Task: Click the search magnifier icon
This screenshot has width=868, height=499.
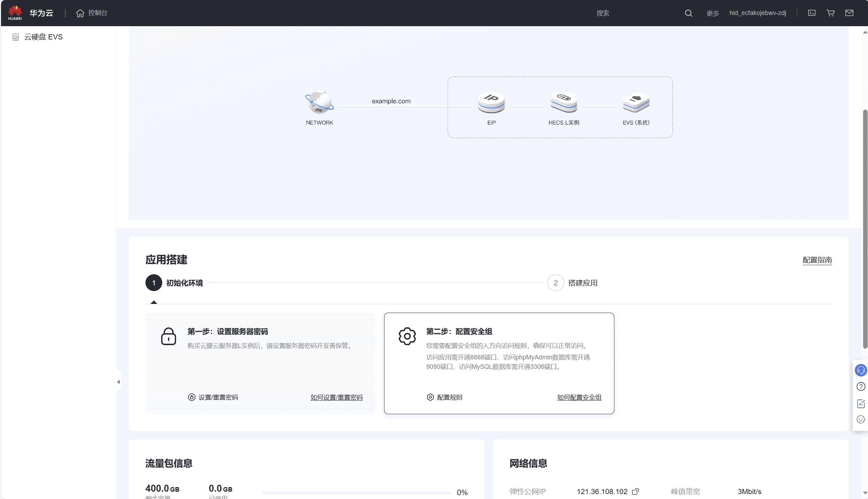Action: [688, 13]
